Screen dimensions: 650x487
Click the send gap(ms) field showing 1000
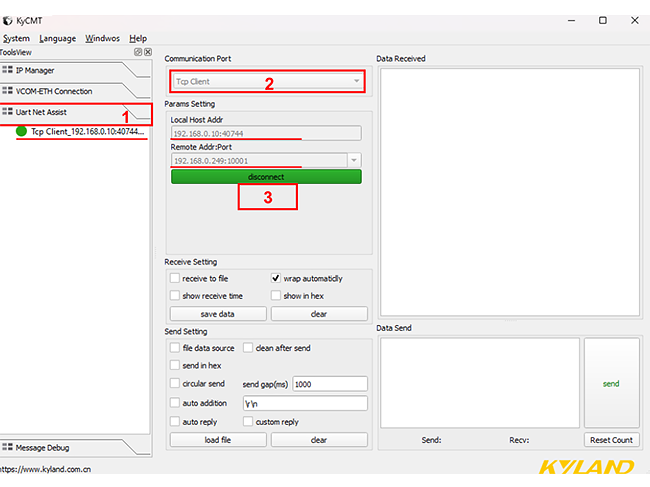coord(330,384)
